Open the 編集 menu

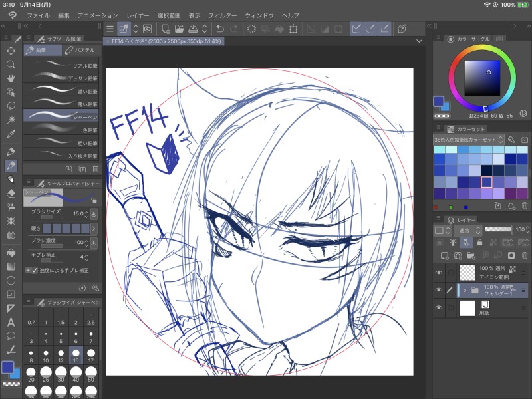[64, 15]
